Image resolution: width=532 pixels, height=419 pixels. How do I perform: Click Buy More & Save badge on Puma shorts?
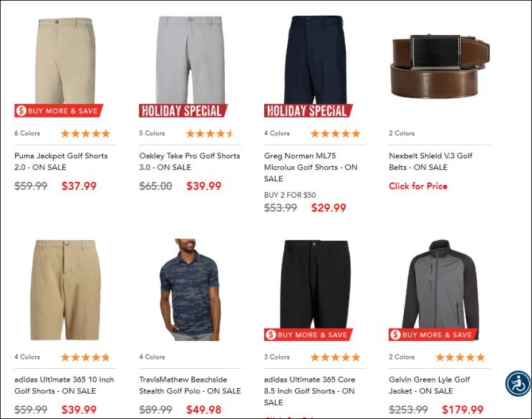(x=59, y=110)
